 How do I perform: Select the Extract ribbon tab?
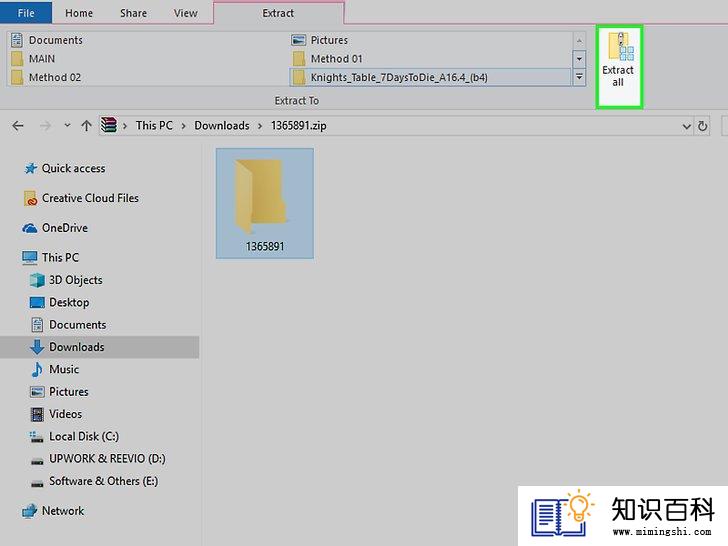278,13
